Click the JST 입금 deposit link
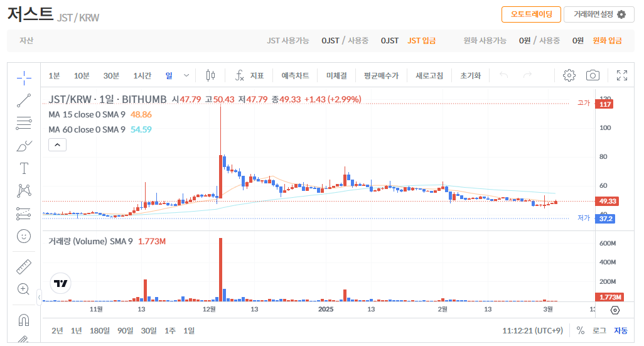 421,40
